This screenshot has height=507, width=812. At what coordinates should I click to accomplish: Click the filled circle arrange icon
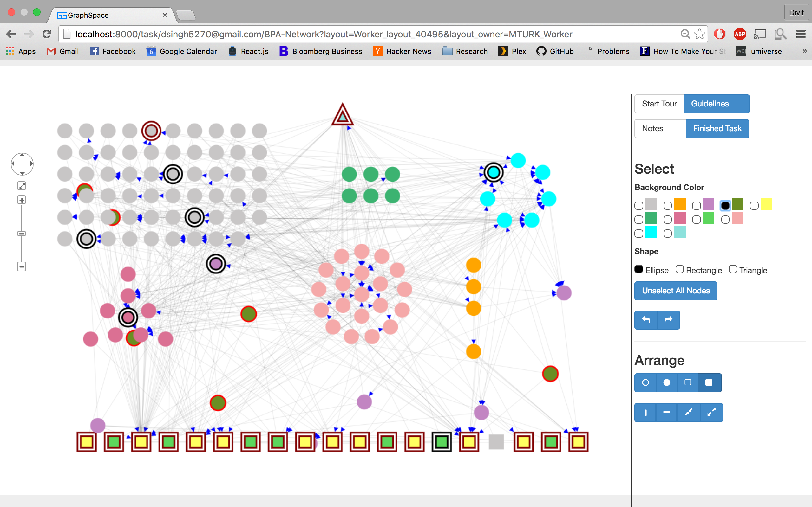click(x=667, y=382)
